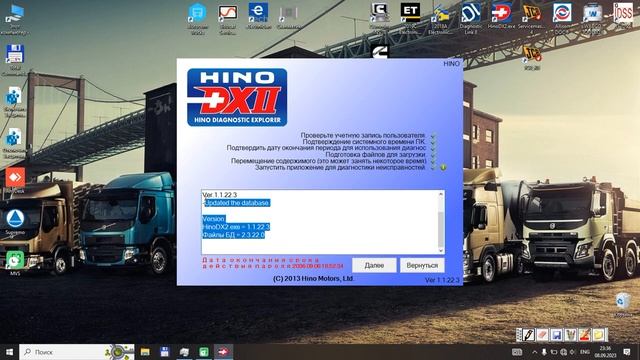The height and width of the screenshot is (360, 640).
Task: Show hidden system tray icons chevron
Action: pos(534,352)
